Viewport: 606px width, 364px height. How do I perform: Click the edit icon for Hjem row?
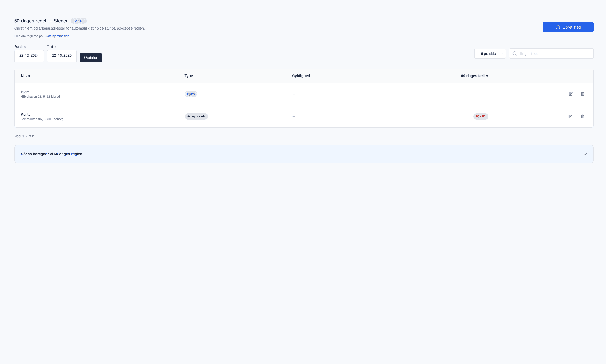[571, 94]
